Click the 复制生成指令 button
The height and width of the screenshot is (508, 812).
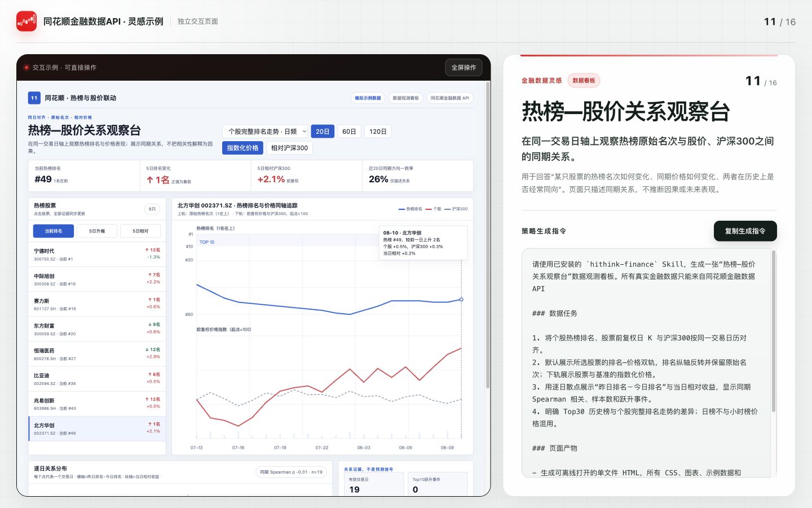coord(745,231)
